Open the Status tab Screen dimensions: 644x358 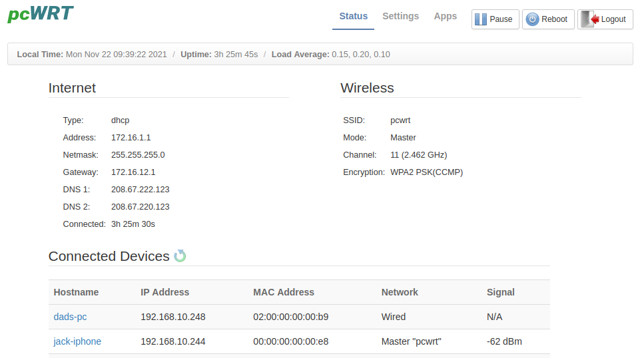(x=353, y=16)
